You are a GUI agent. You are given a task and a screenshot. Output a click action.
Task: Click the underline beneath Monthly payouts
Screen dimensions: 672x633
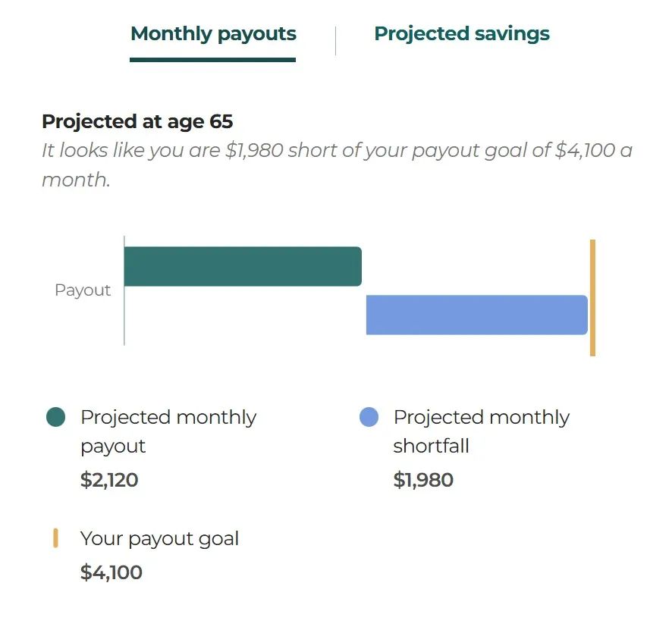pos(212,60)
